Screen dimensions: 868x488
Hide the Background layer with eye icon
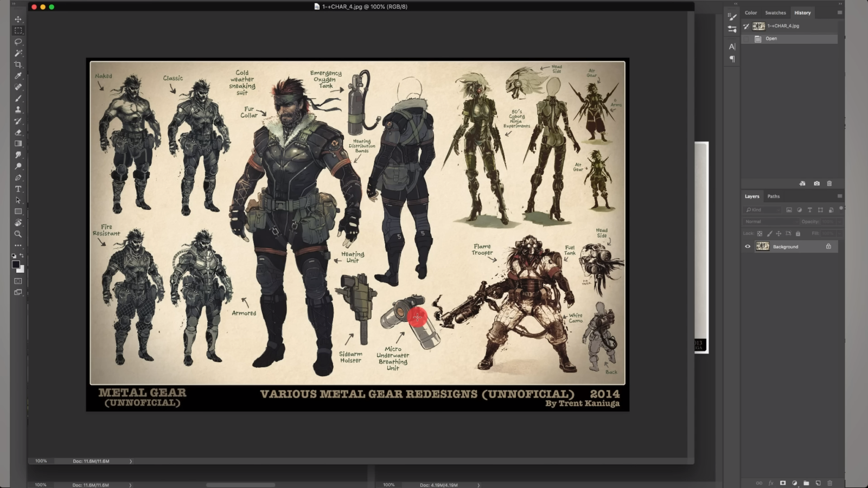[x=748, y=247]
